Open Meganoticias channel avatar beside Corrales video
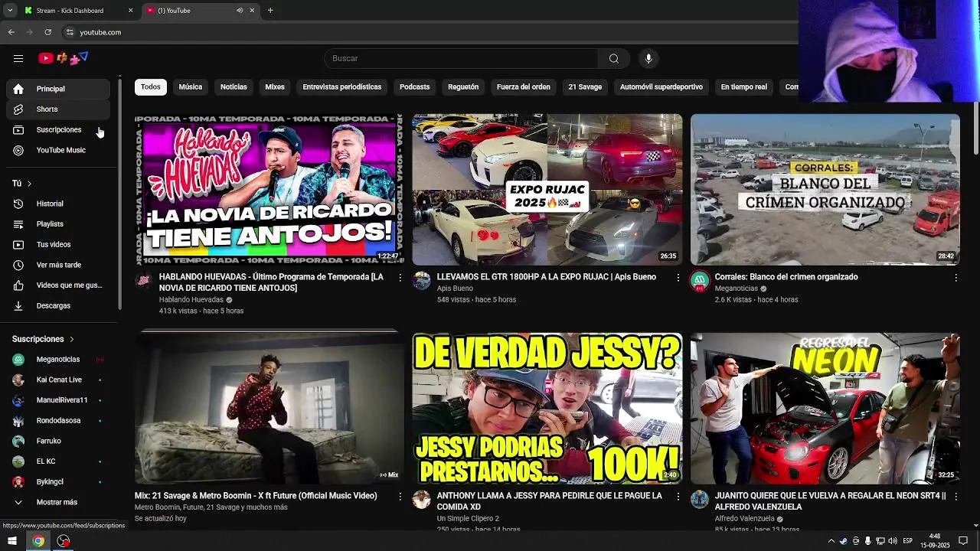980x551 pixels. (x=700, y=281)
